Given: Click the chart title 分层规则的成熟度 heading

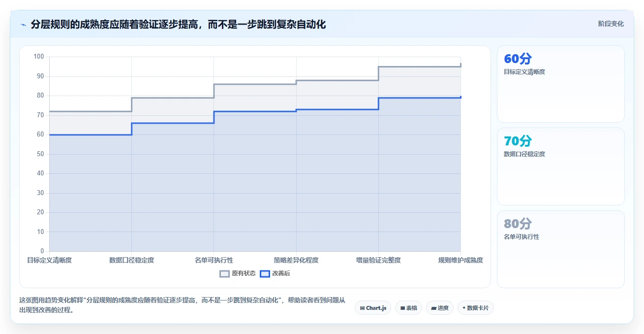Looking at the screenshot, I should click(178, 24).
